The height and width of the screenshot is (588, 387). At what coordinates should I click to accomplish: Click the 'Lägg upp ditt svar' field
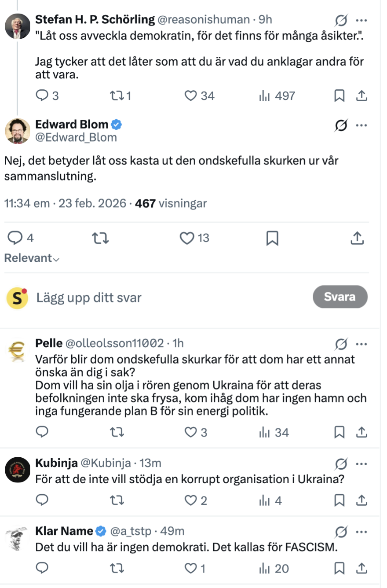(x=167, y=298)
